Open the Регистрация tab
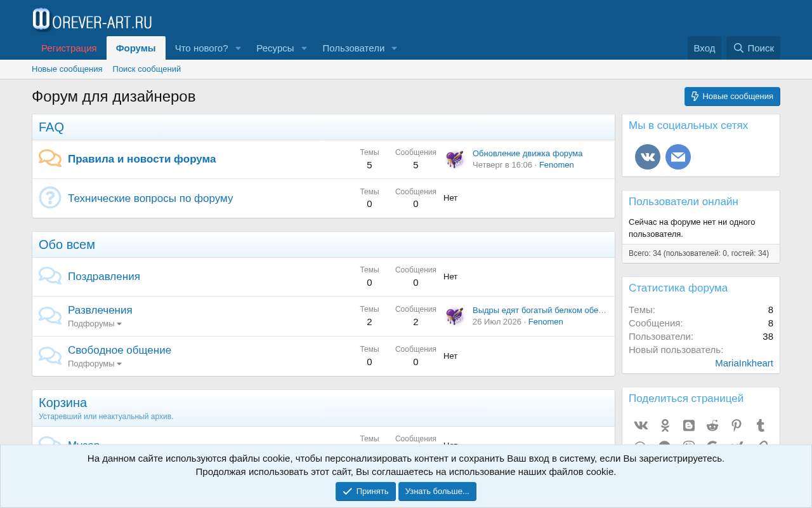Screen dimensions: 812x508 (69, 48)
